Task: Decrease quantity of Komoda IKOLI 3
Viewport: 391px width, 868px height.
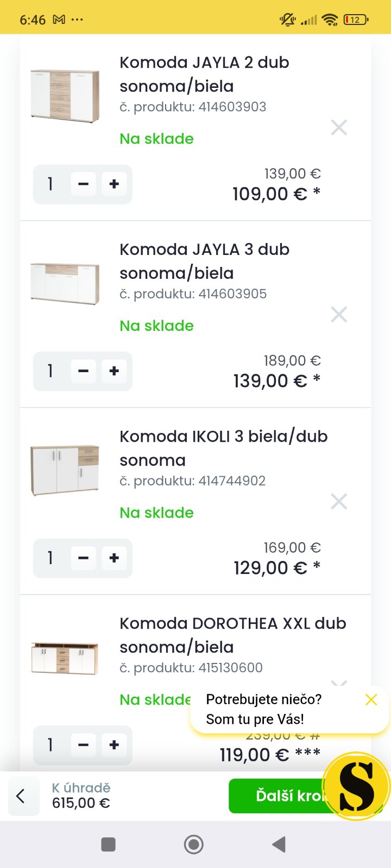Action: tap(84, 558)
